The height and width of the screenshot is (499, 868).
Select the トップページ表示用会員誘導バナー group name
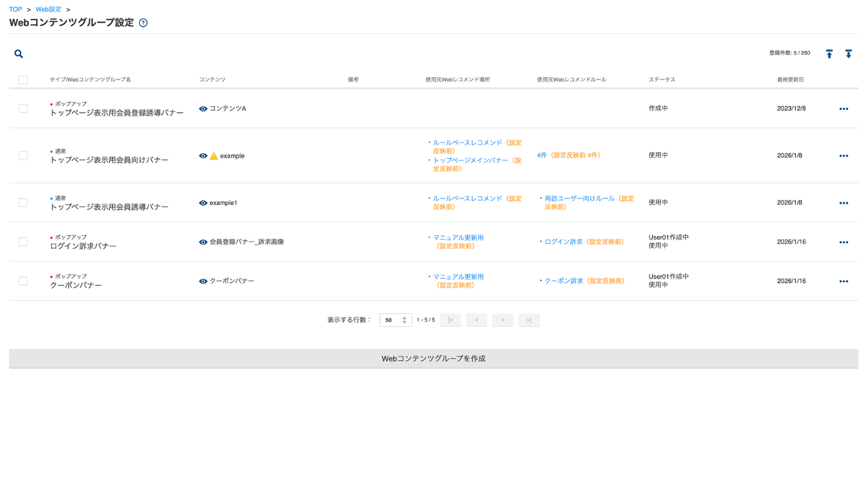(x=109, y=207)
